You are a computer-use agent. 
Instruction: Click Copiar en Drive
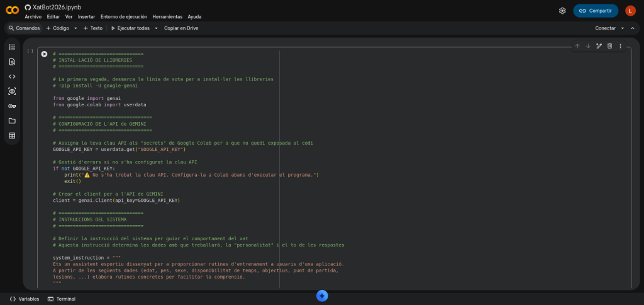pos(181,28)
